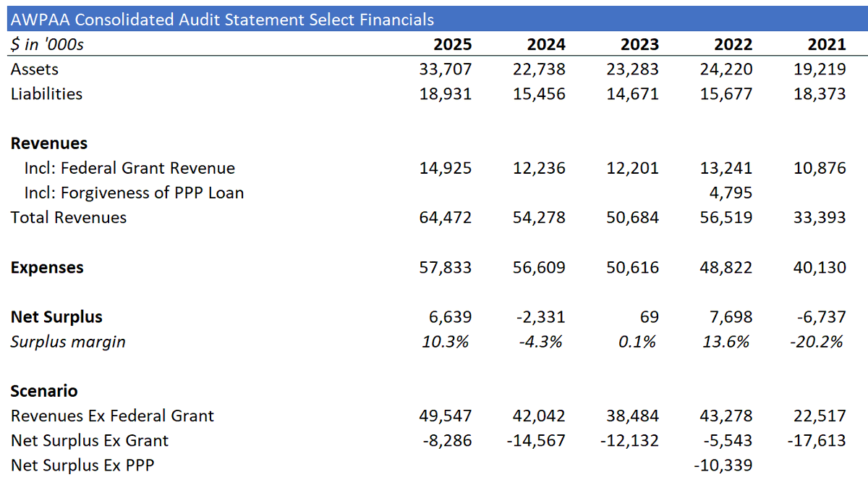Select Assets value 22,738
Image resolution: width=868 pixels, height=480 pixels.
click(540, 70)
